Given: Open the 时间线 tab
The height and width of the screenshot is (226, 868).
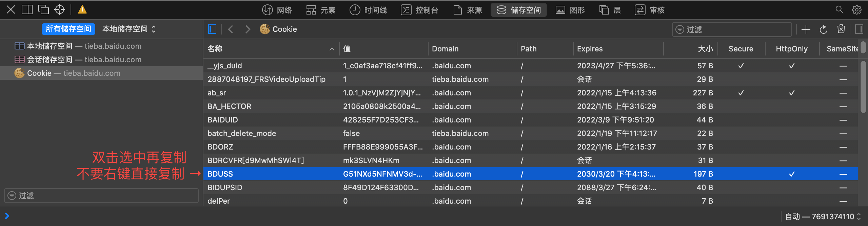Looking at the screenshot, I should pyautogui.click(x=368, y=10).
